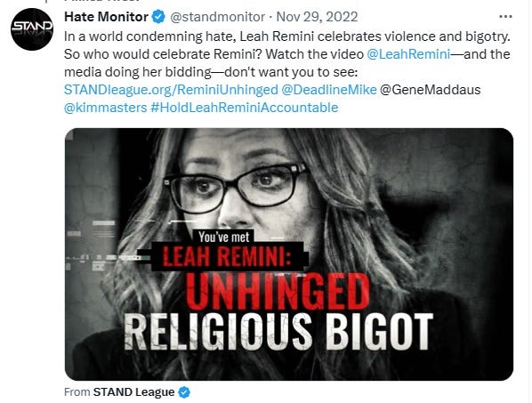Click the verified badge beside Hate Monitor
This screenshot has width=532, height=403.
(158, 17)
